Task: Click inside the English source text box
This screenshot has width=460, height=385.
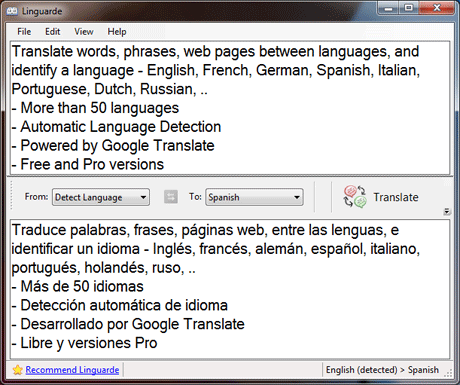Action: click(x=230, y=108)
